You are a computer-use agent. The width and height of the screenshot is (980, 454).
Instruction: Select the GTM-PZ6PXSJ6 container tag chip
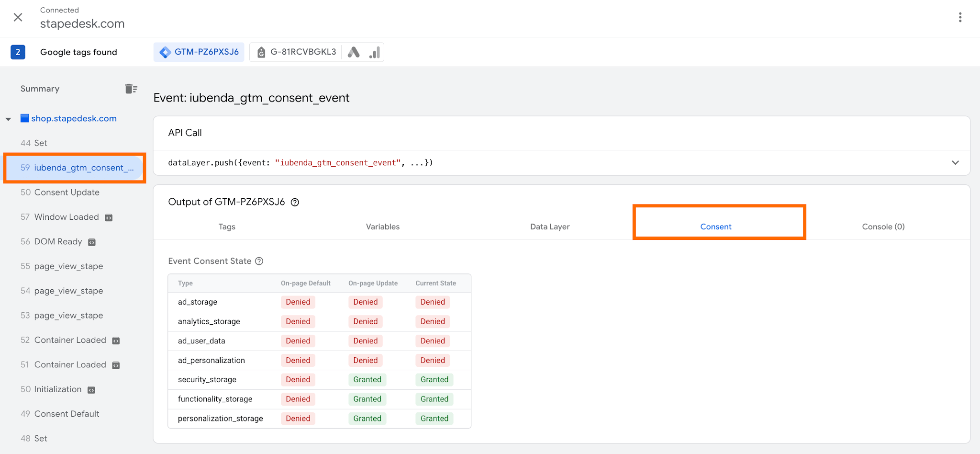pos(199,52)
